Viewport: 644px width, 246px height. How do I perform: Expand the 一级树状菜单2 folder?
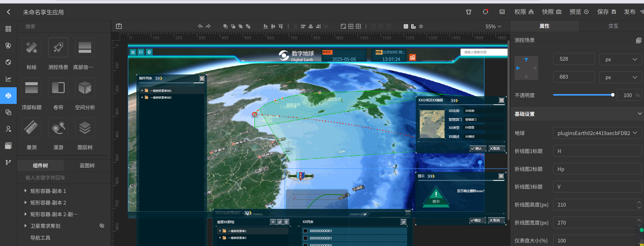(220, 238)
